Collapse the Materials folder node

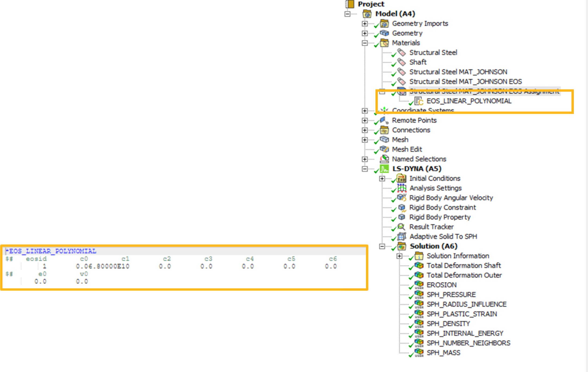tap(365, 43)
